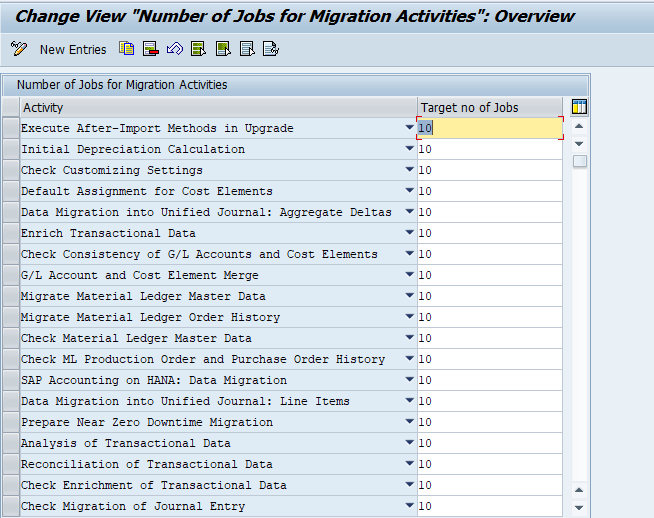This screenshot has height=518, width=654.
Task: Open dropdown for Analysis of Transactional Data
Action: (409, 443)
